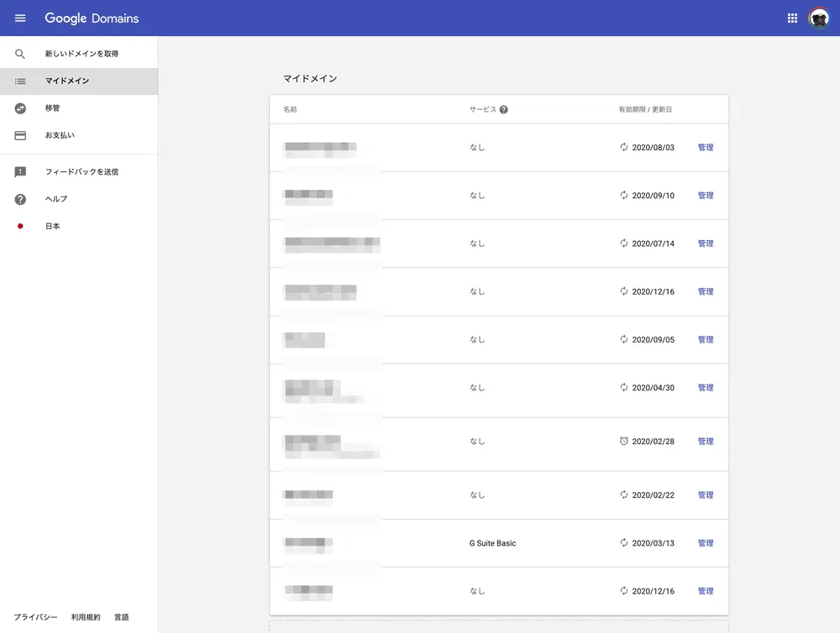The height and width of the screenshot is (633, 840).
Task: Open the hamburger main menu
Action: point(20,18)
